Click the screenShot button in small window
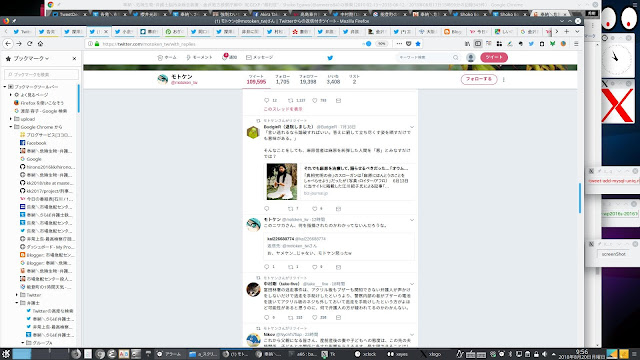 (613, 254)
